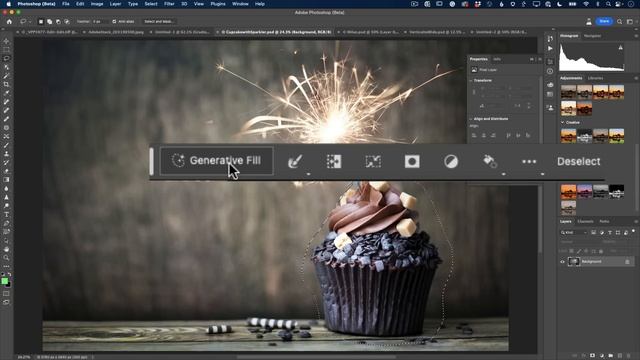
Task: Click the lock icon on Background layer
Action: [627, 262]
